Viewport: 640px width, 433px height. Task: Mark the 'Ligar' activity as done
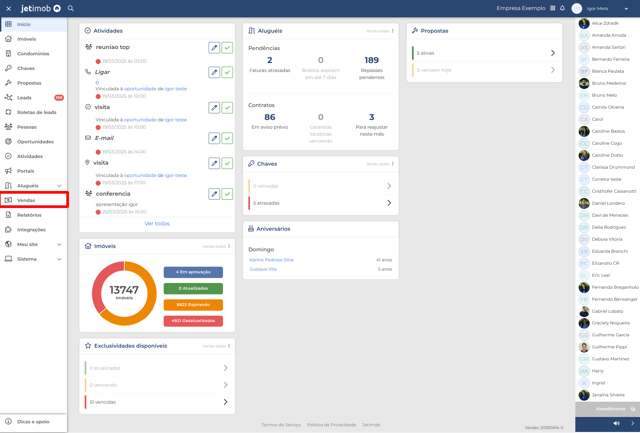pyautogui.click(x=227, y=72)
